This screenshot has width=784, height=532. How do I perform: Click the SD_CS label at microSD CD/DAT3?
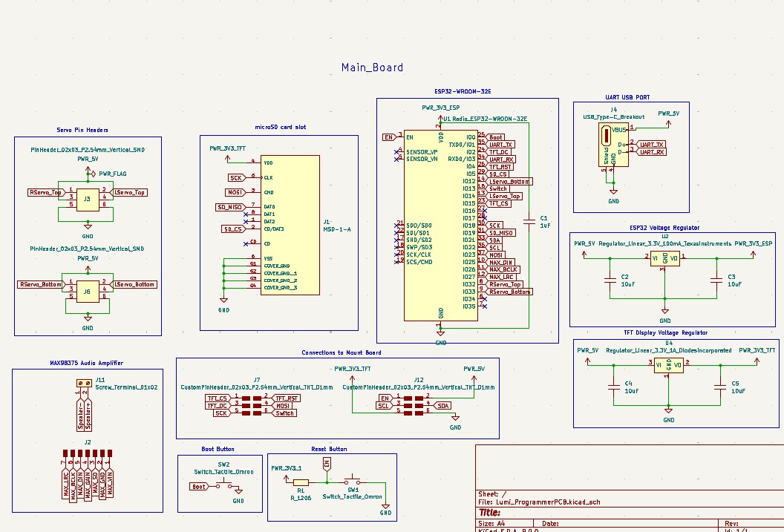(x=234, y=229)
